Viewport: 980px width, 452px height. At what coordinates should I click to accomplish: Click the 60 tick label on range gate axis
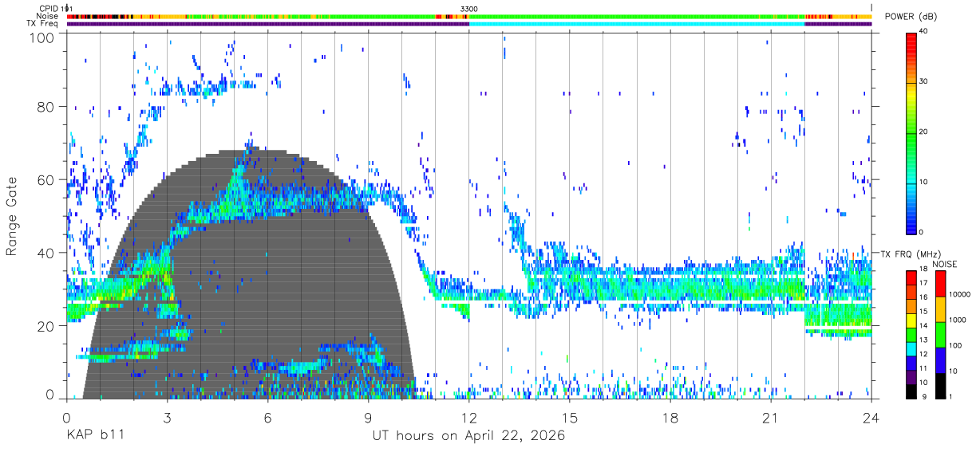tap(45, 180)
